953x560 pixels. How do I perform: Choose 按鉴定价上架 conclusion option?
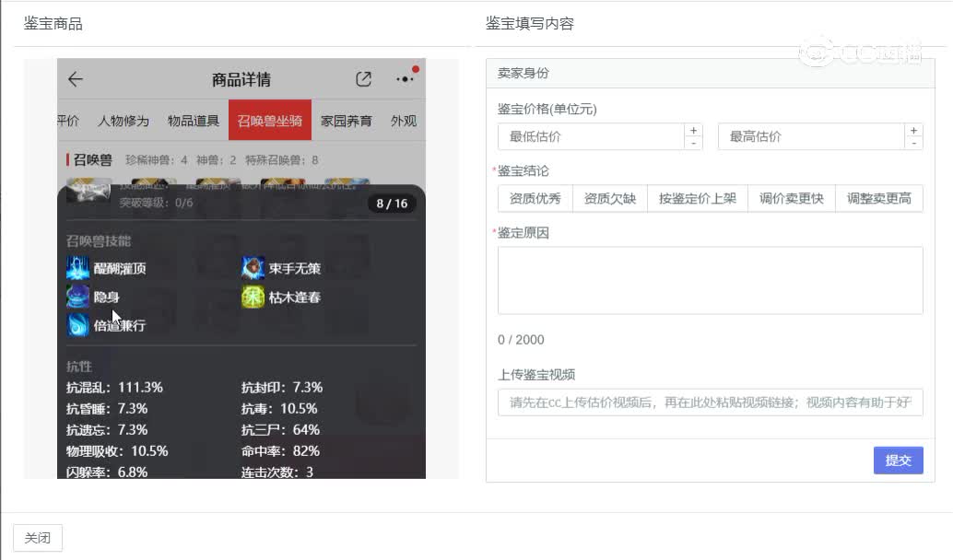[697, 199]
